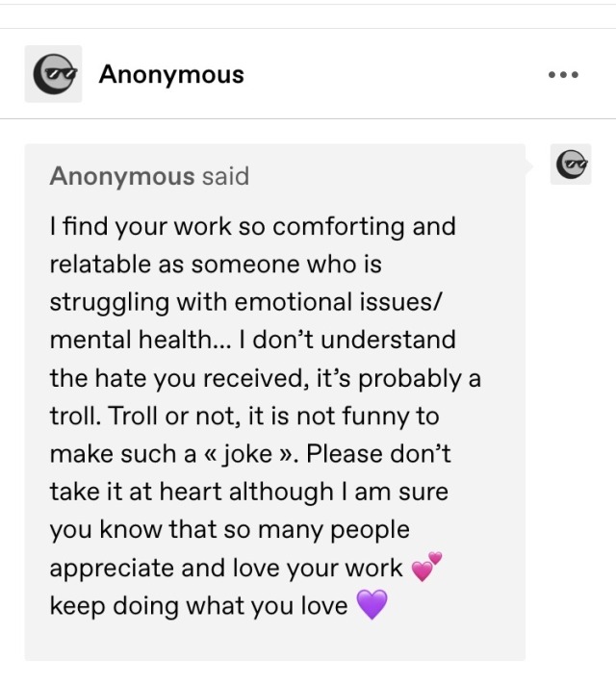The width and height of the screenshot is (616, 684).
Task: Click the text "keep doing what you love"
Action: click(x=198, y=606)
